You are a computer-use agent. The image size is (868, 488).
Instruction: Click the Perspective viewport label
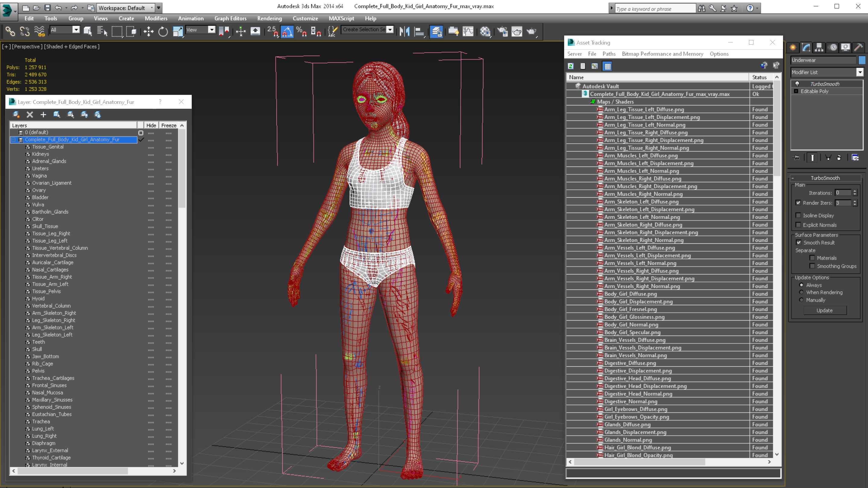click(x=27, y=46)
